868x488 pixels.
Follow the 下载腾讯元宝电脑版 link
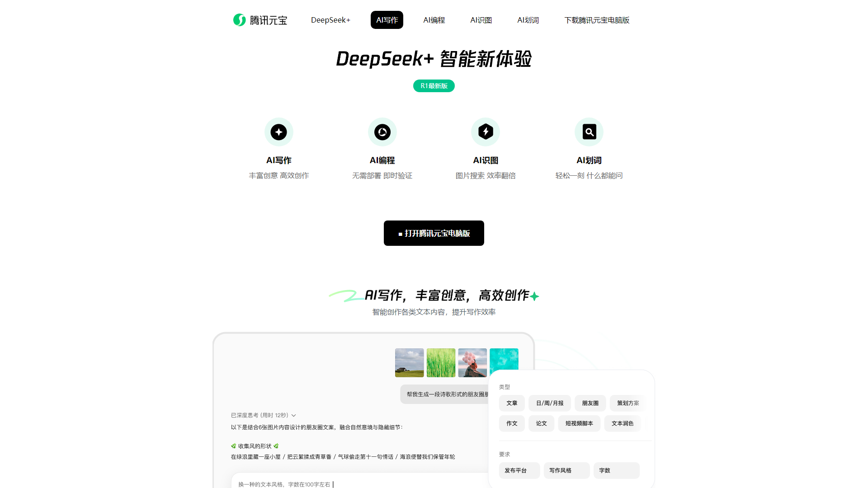597,20
